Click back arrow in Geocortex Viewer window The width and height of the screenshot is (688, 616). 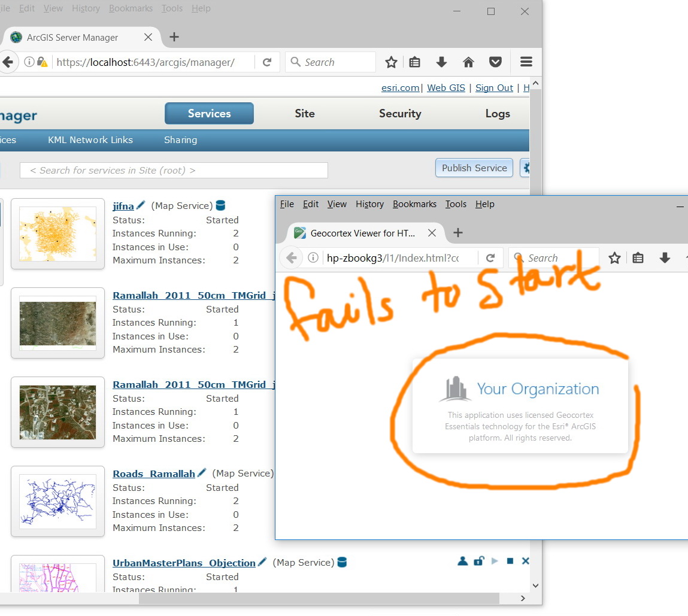292,258
